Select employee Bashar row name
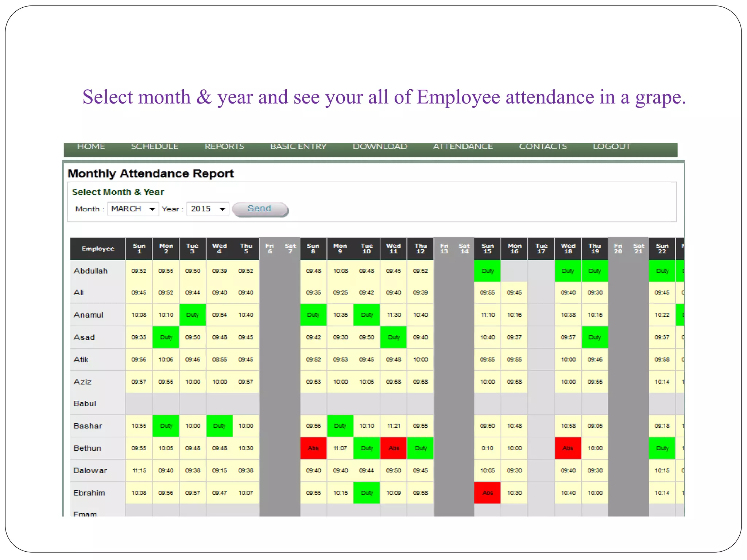747x560 pixels. (x=88, y=426)
